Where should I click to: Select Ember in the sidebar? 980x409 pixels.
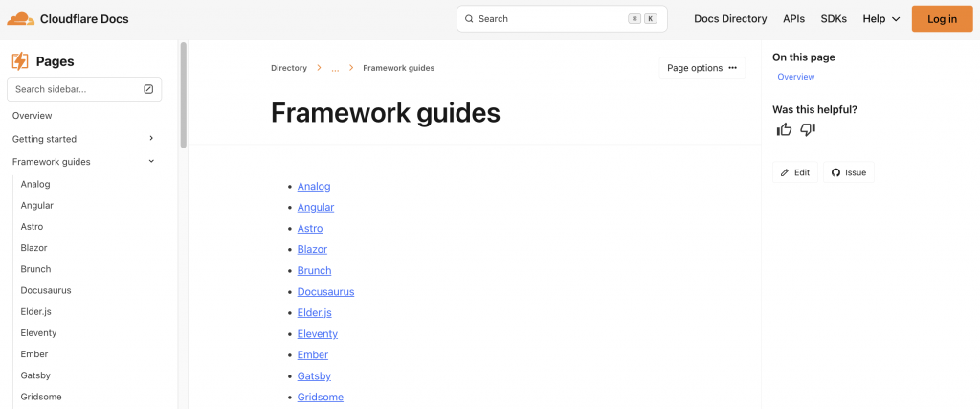coord(34,354)
